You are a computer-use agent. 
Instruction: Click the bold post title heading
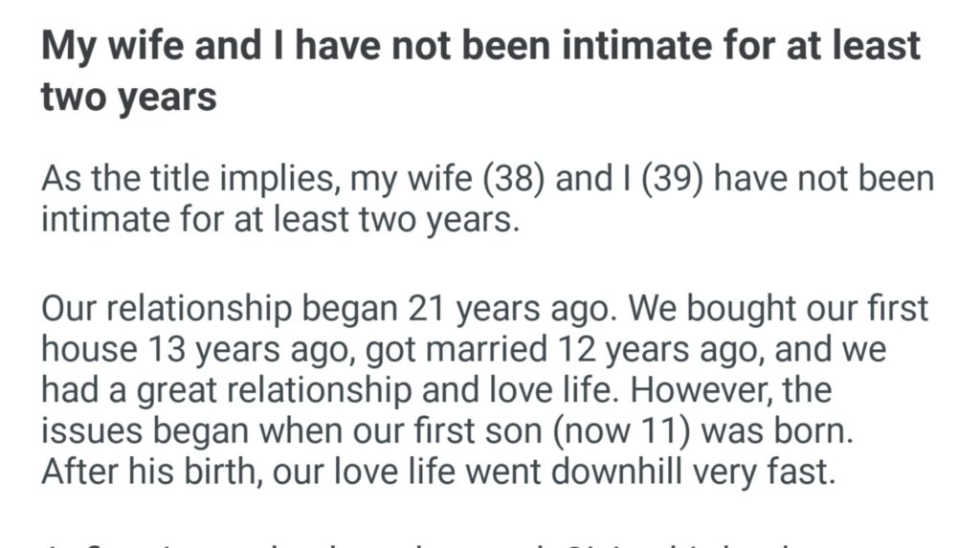pyautogui.click(x=480, y=46)
